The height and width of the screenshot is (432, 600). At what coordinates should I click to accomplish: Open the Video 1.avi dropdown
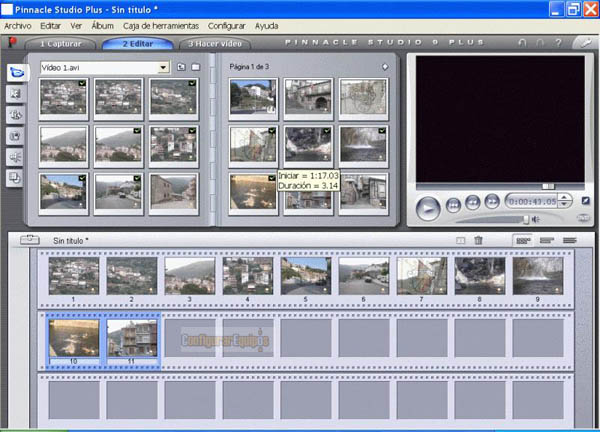(163, 68)
